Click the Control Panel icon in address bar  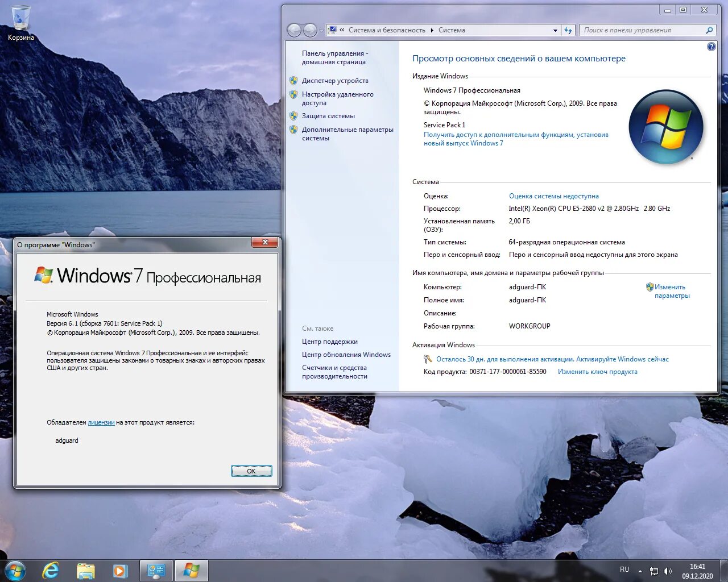[332, 30]
